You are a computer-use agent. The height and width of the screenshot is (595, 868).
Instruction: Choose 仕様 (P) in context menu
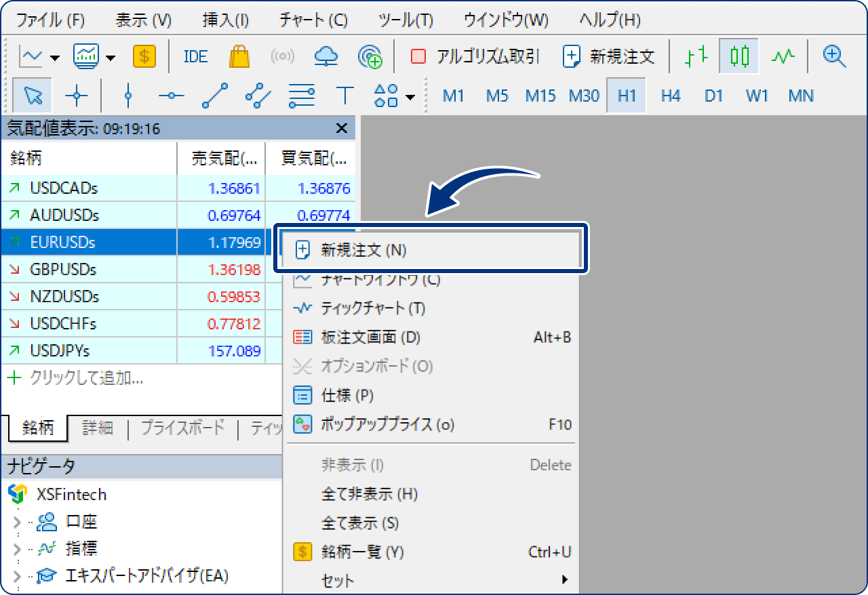coord(431,395)
